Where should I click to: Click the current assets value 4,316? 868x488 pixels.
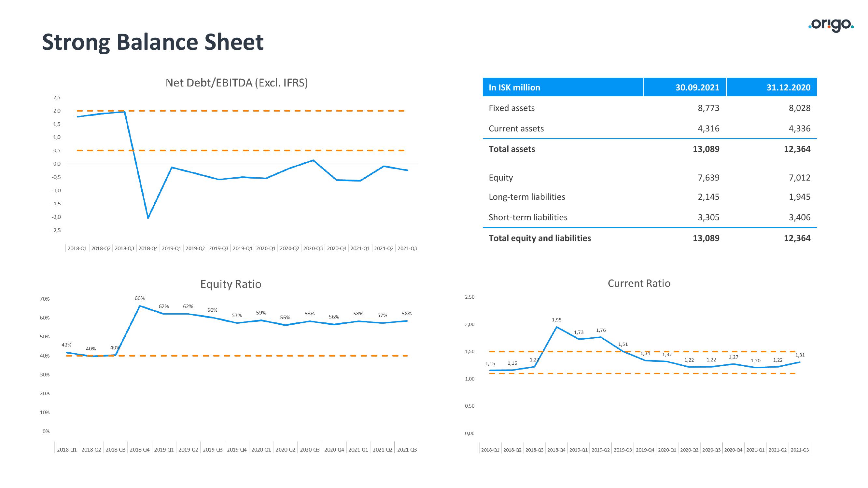[x=708, y=129]
